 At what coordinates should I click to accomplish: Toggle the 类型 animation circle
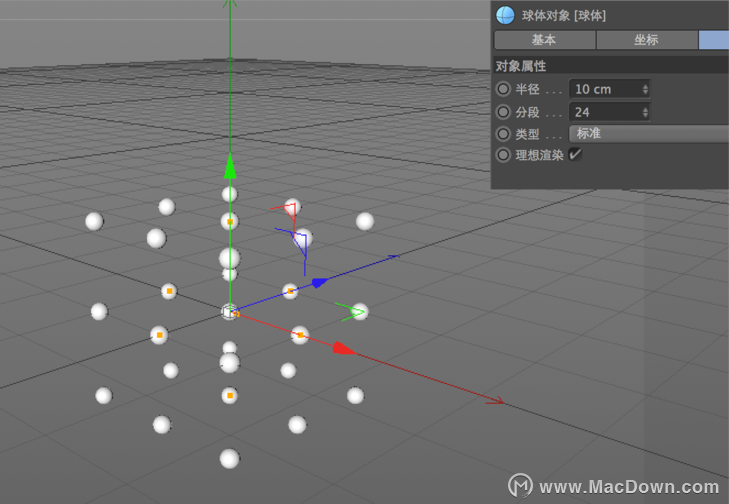click(503, 134)
